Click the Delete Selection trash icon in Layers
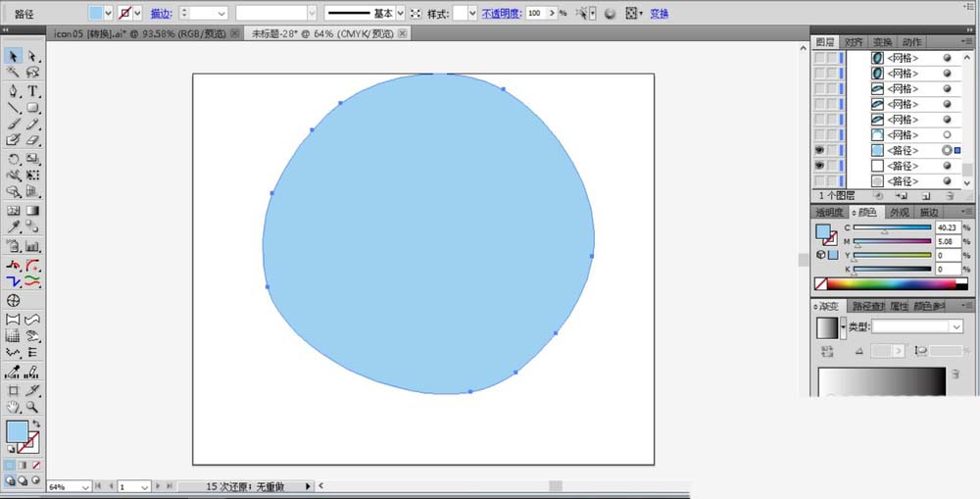Image resolution: width=980 pixels, height=499 pixels. click(949, 196)
